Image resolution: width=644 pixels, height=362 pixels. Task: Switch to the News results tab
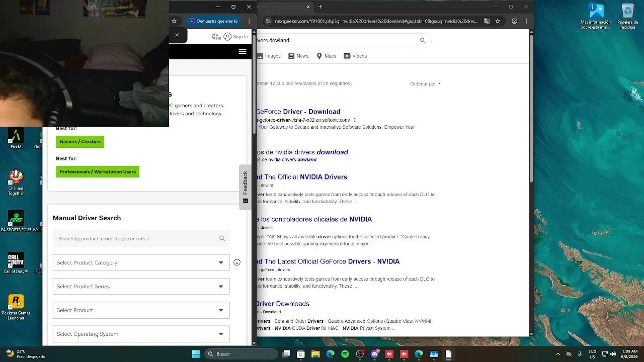coord(298,56)
